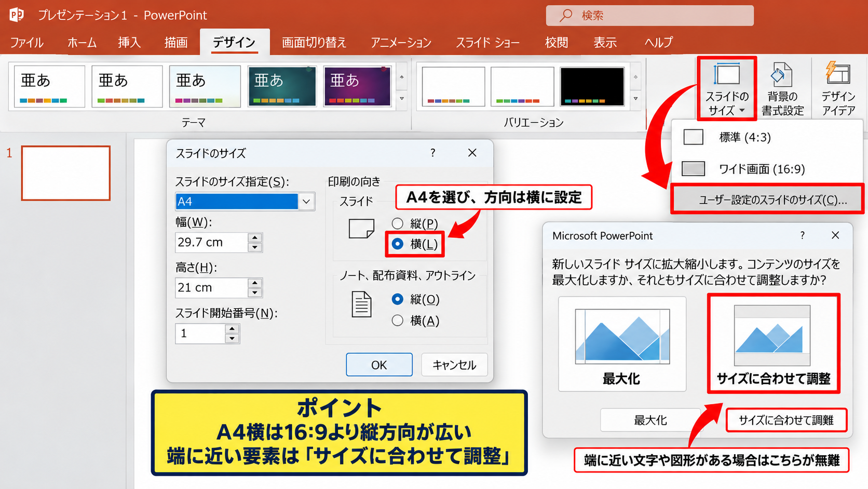Click the 幅 width input field
This screenshot has width=868, height=489.
pos(211,242)
